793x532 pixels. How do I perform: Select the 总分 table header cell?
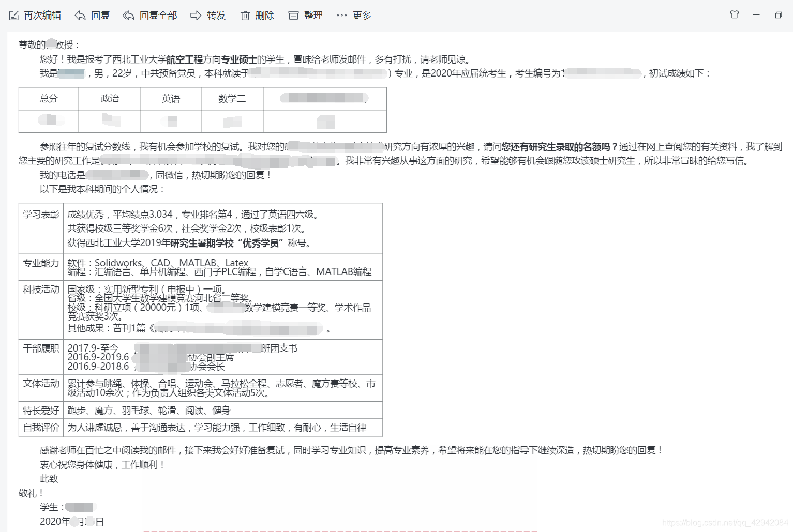[x=49, y=98]
